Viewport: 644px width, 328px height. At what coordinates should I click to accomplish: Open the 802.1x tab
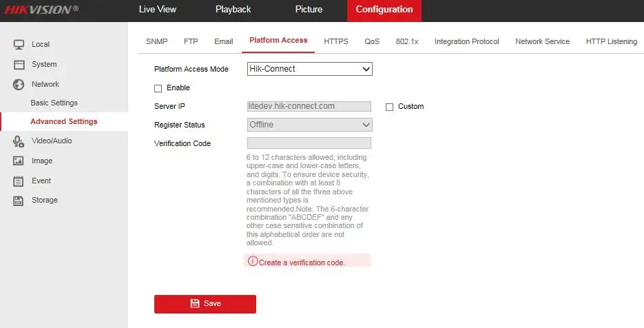pos(407,41)
